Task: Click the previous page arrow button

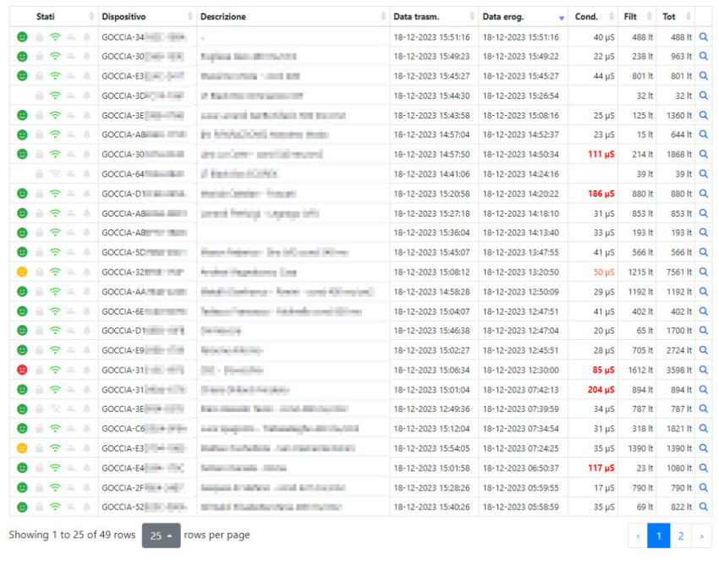Action: point(638,536)
